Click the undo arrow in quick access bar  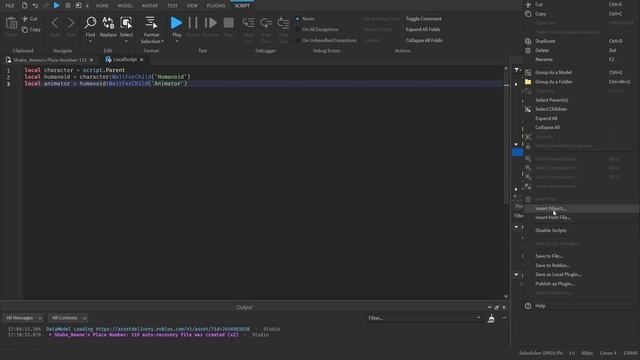pos(36,5)
